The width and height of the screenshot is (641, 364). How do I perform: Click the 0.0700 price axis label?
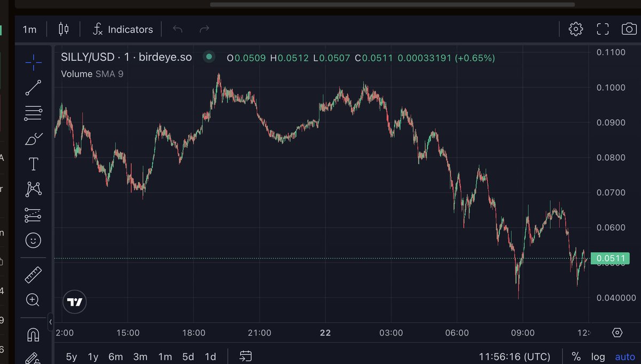click(611, 193)
